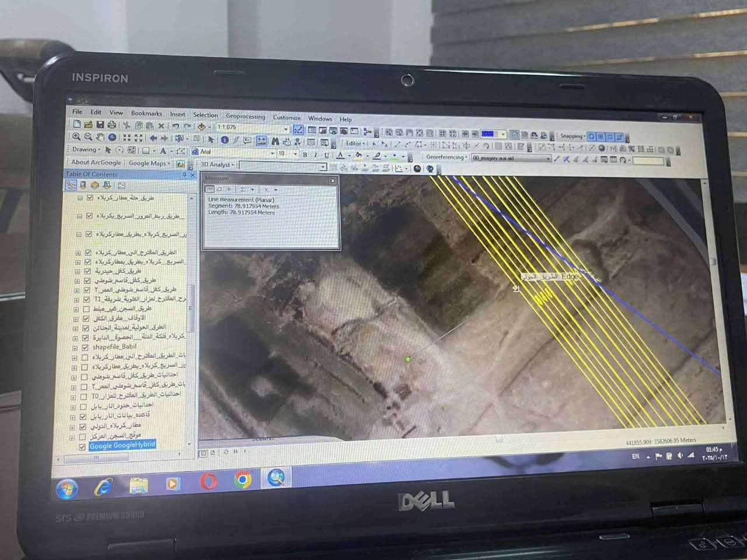Select the Identify info tool
The height and width of the screenshot is (560, 747).
click(x=224, y=140)
